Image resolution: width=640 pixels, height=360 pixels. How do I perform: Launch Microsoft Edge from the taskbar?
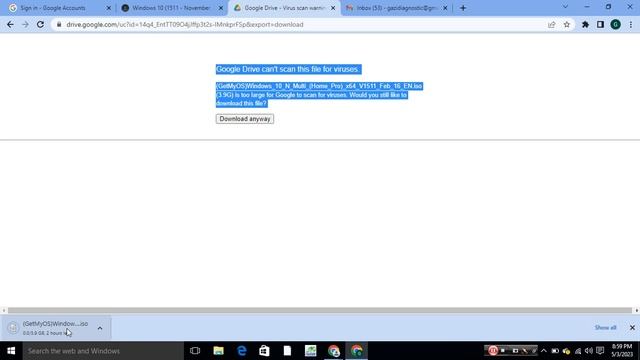point(242,351)
